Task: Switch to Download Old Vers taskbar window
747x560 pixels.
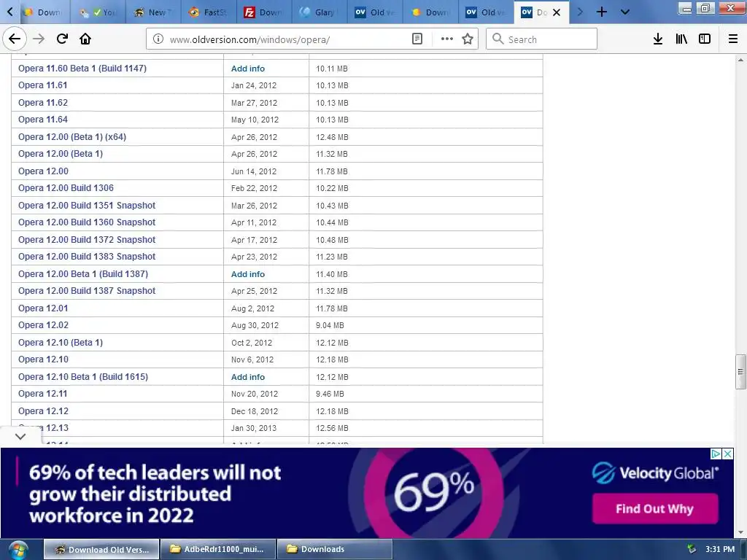Action: (x=101, y=550)
